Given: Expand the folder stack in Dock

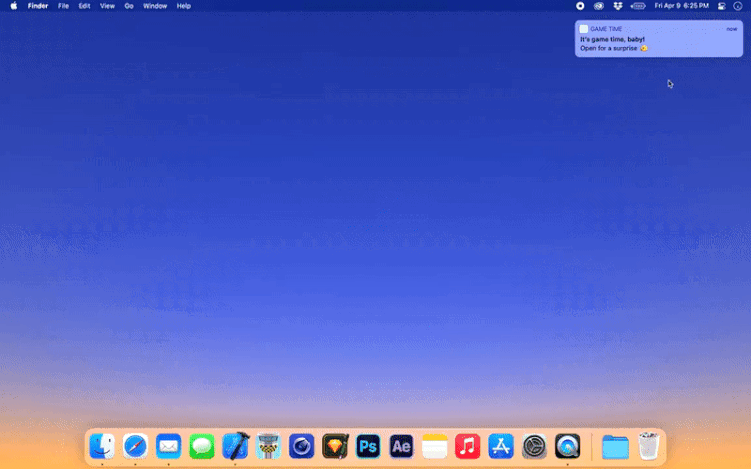Looking at the screenshot, I should (x=616, y=446).
